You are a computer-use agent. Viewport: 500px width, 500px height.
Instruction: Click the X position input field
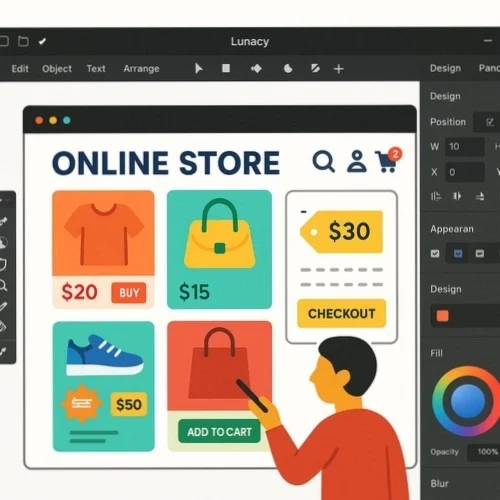click(x=465, y=172)
